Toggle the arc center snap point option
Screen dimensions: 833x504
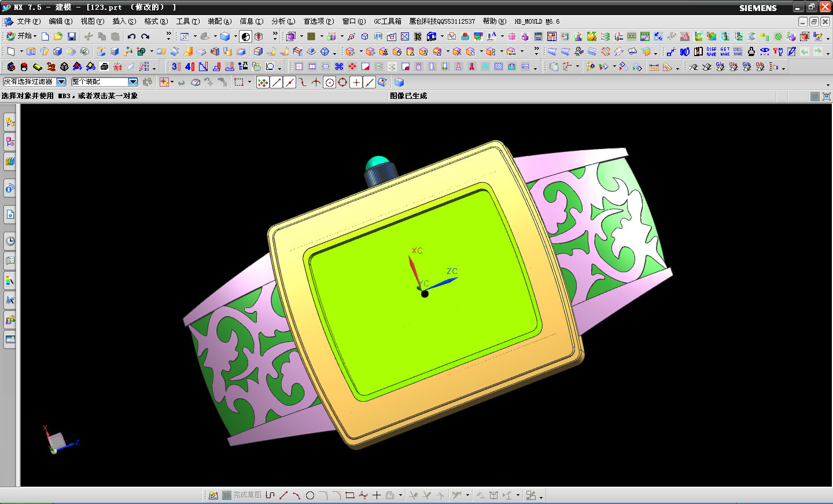[329, 83]
